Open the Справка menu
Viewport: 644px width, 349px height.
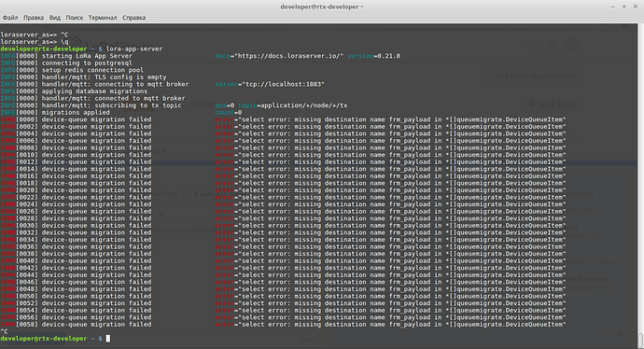pos(133,18)
